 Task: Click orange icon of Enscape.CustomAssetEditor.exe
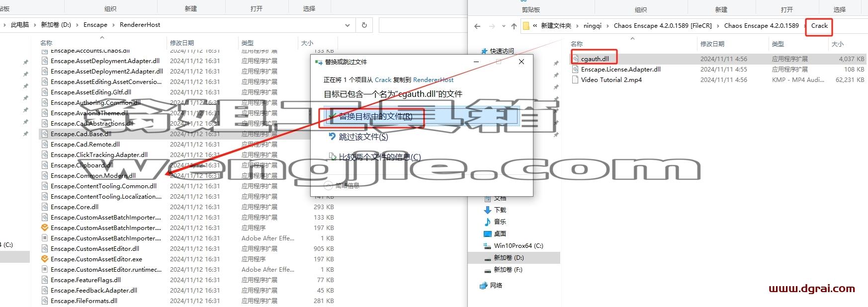45,259
